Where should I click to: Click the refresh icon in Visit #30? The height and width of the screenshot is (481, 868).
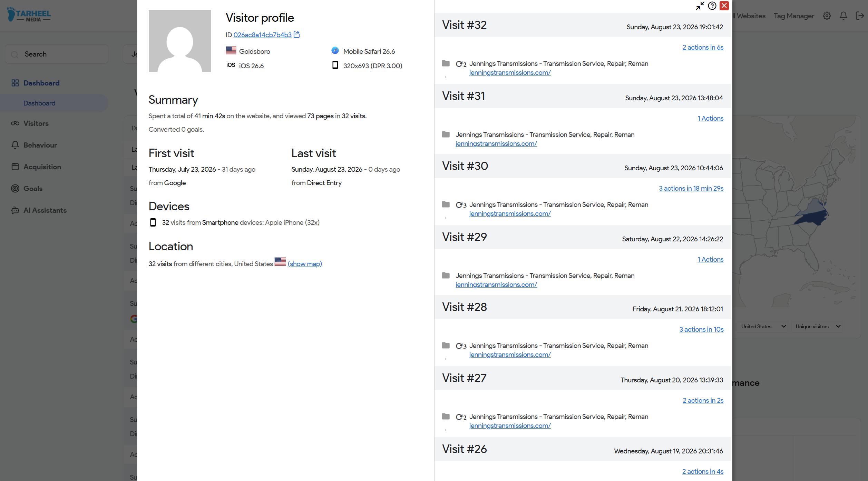(x=459, y=205)
